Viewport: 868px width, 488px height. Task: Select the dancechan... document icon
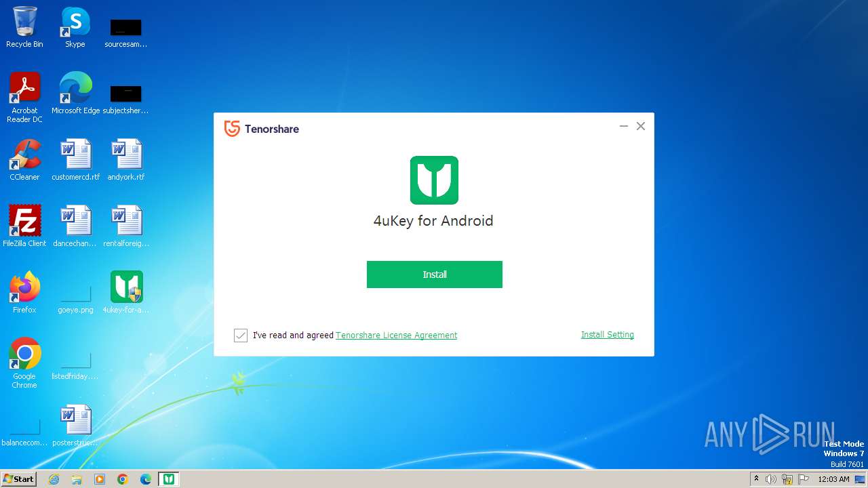[x=75, y=226]
